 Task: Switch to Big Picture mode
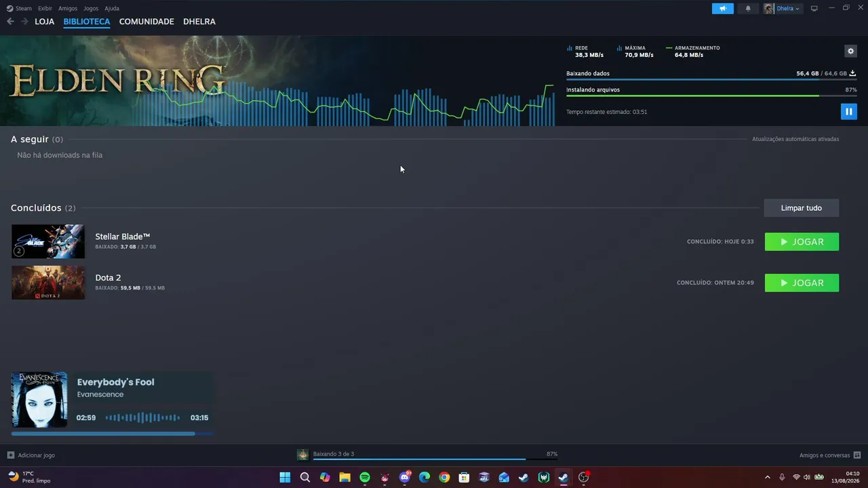(x=814, y=8)
